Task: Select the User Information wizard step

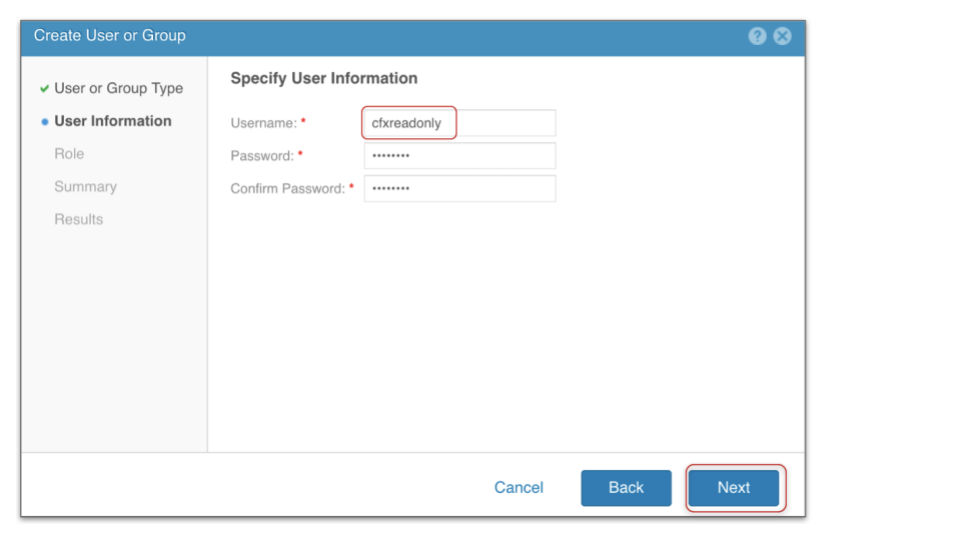Action: coord(112,121)
